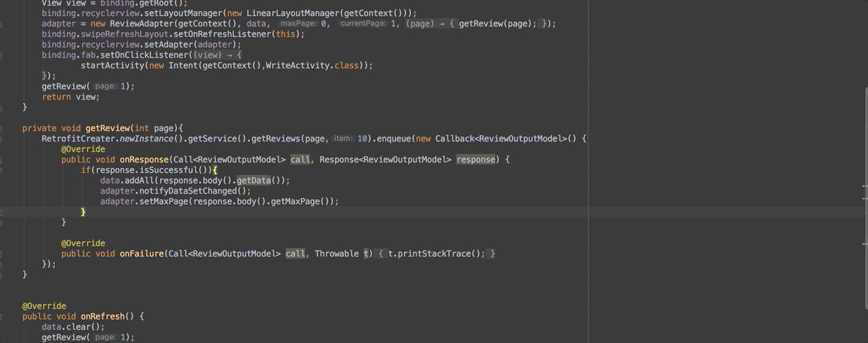Click the highlighted getData call
This screenshot has width=868, height=343.
pyautogui.click(x=254, y=181)
